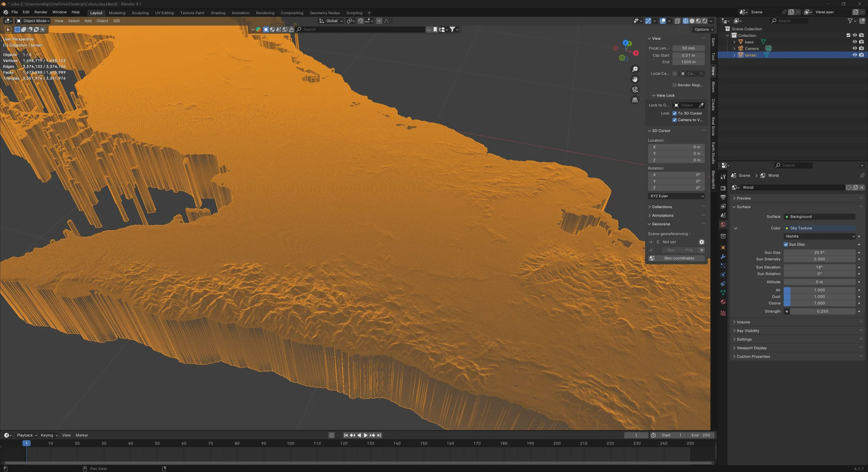Open the Output properties printer icon

[723, 197]
